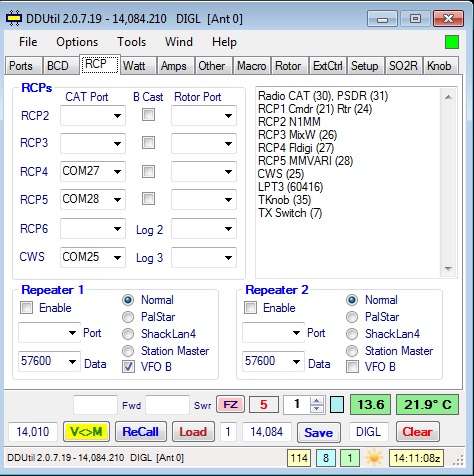
Task: Click the green 13.6 voltage display
Action: [370, 405]
